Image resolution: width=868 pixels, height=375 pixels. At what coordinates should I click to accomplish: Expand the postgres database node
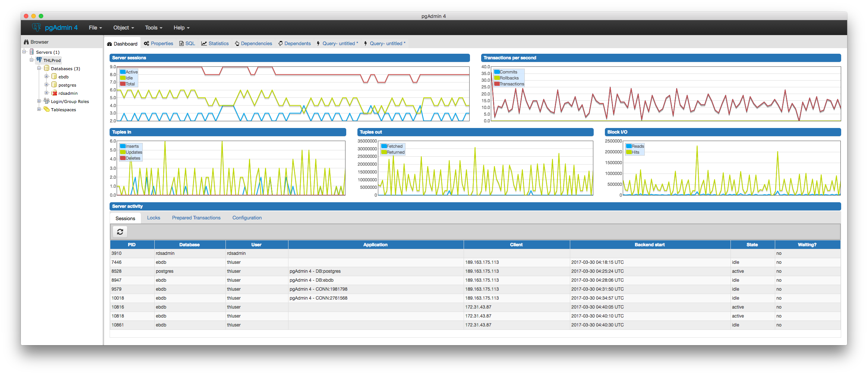tap(46, 85)
